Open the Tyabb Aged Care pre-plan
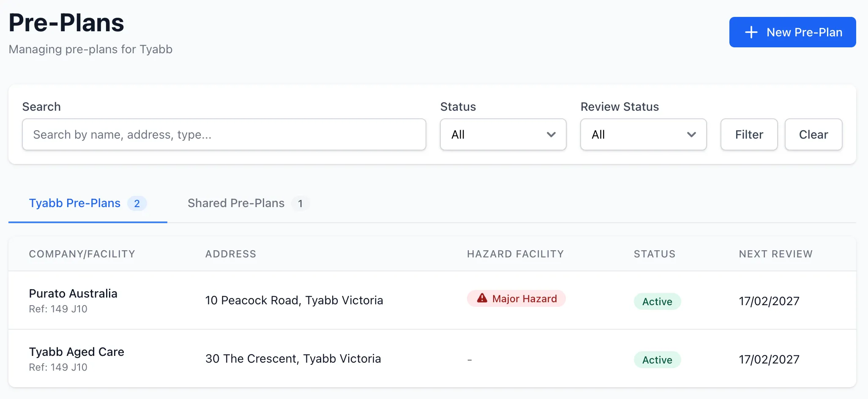Viewport: 868px width, 399px height. coord(432,359)
